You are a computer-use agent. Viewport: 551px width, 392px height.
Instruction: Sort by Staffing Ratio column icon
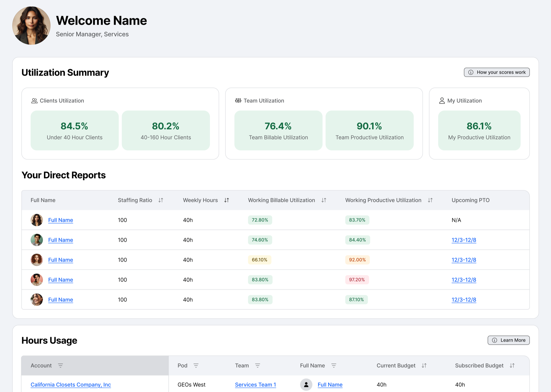(161, 200)
